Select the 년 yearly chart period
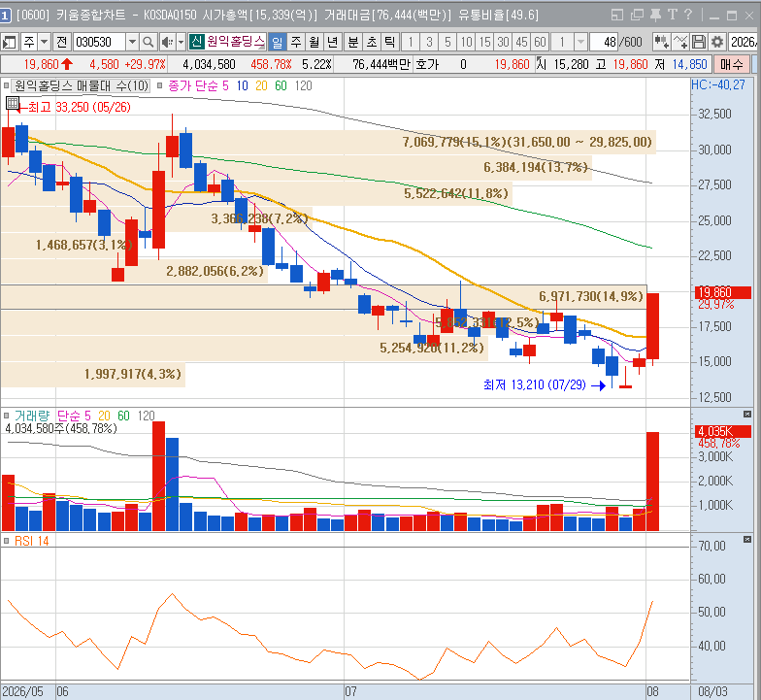 [332, 43]
